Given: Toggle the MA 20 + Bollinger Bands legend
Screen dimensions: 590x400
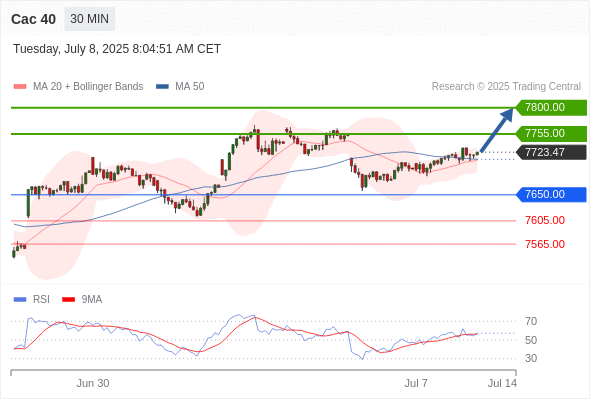Looking at the screenshot, I should tap(78, 87).
